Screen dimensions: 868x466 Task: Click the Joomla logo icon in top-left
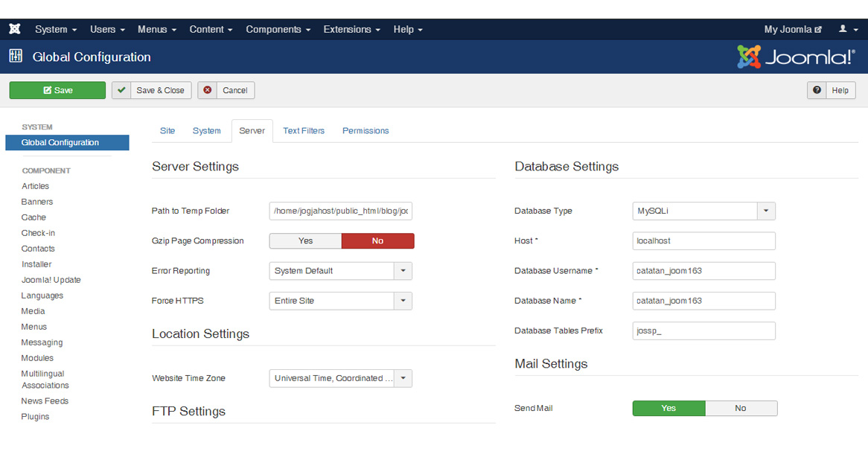tap(15, 29)
